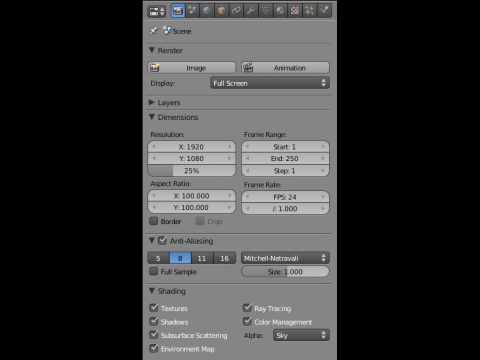
Task: Increase Resolution Y with the right arrow
Action: (230, 159)
